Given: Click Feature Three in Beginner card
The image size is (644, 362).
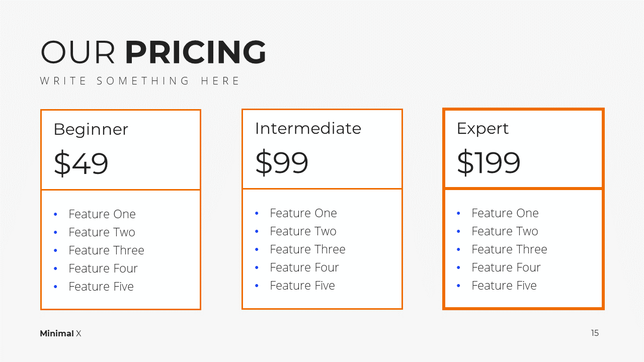Looking at the screenshot, I should pos(106,250).
